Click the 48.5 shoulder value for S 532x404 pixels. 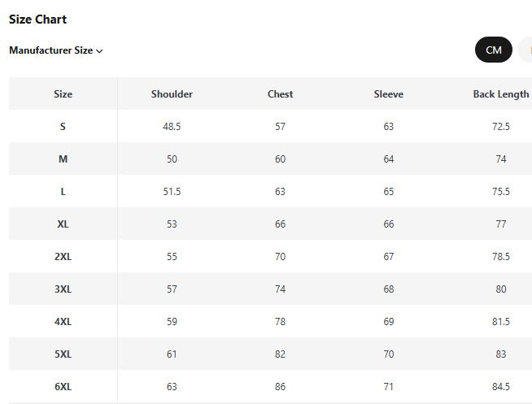tap(172, 127)
